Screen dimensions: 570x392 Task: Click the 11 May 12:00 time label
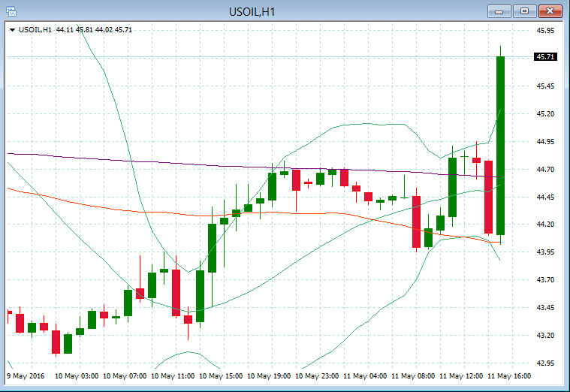[x=461, y=376]
